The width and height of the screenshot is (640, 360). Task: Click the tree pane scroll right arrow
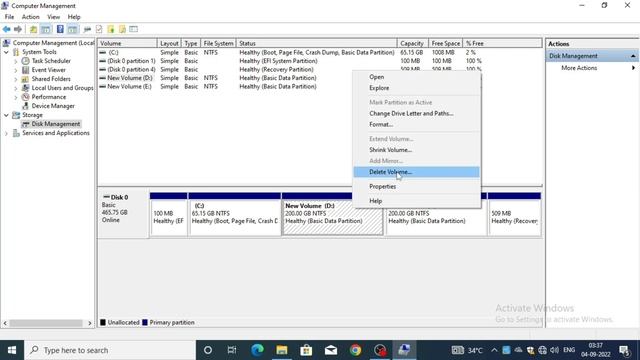tap(90, 323)
